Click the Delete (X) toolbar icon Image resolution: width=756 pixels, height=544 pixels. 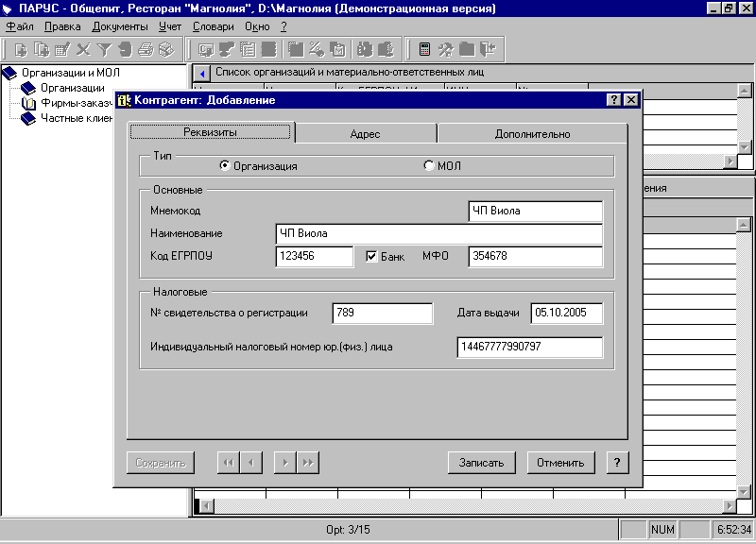[83, 50]
